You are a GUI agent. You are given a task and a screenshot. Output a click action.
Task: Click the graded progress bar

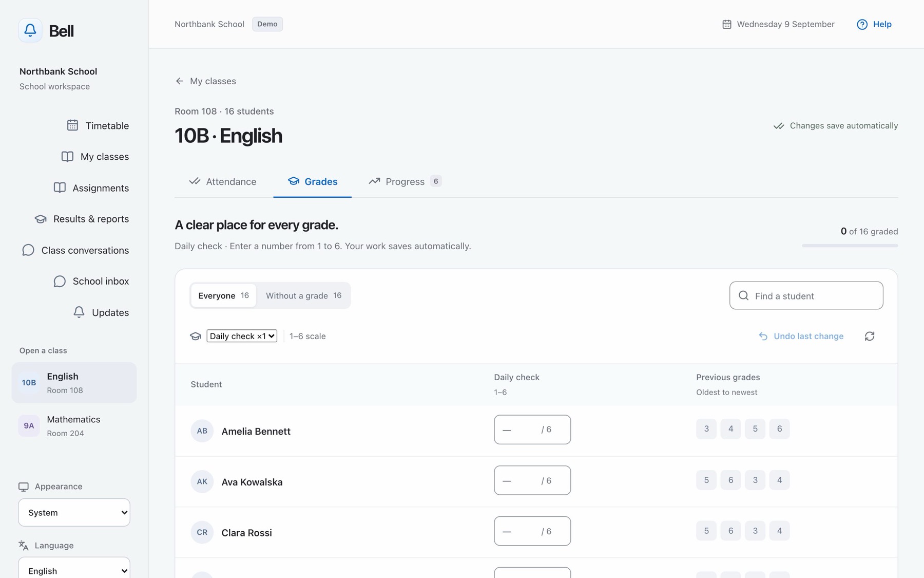[850, 246]
